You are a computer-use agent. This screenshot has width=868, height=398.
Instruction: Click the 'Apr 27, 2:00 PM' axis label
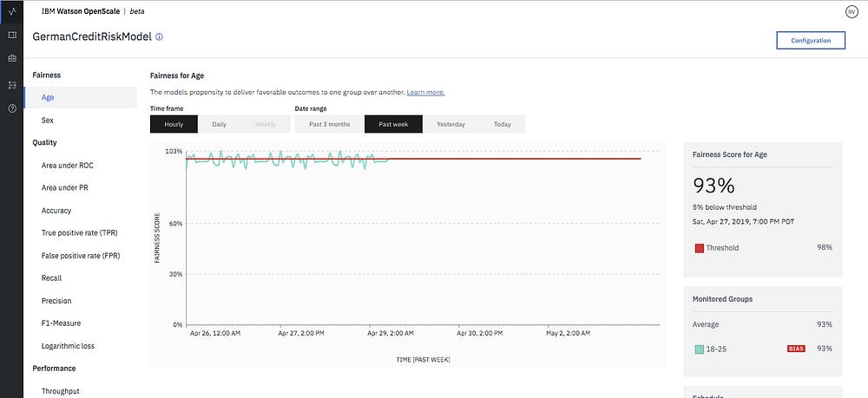(301, 333)
